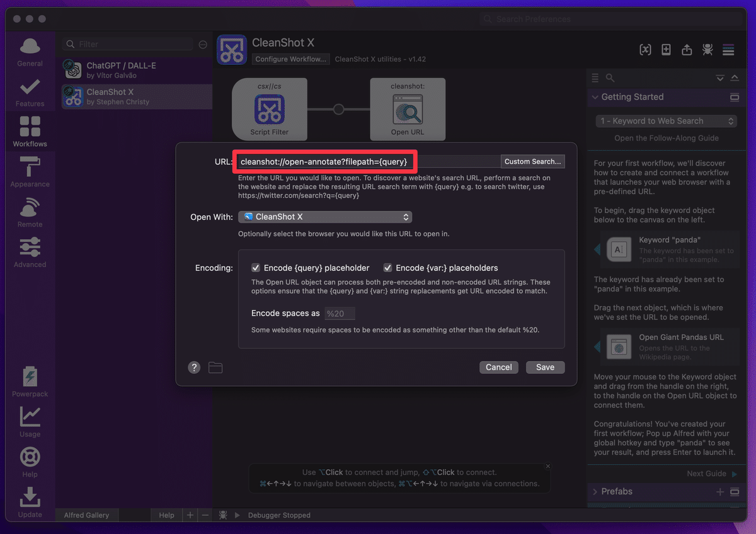Screen dimensions: 756x534
Task: Open the Update section
Action: (30, 503)
